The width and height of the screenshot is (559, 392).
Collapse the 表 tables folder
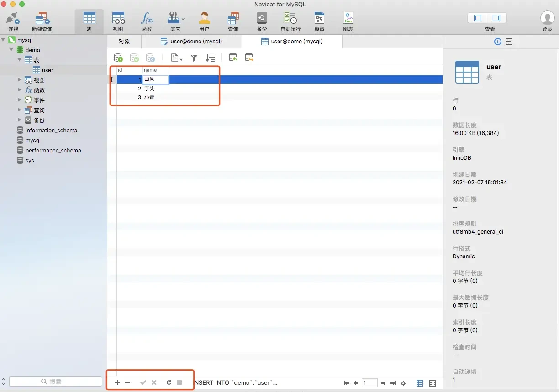click(19, 60)
